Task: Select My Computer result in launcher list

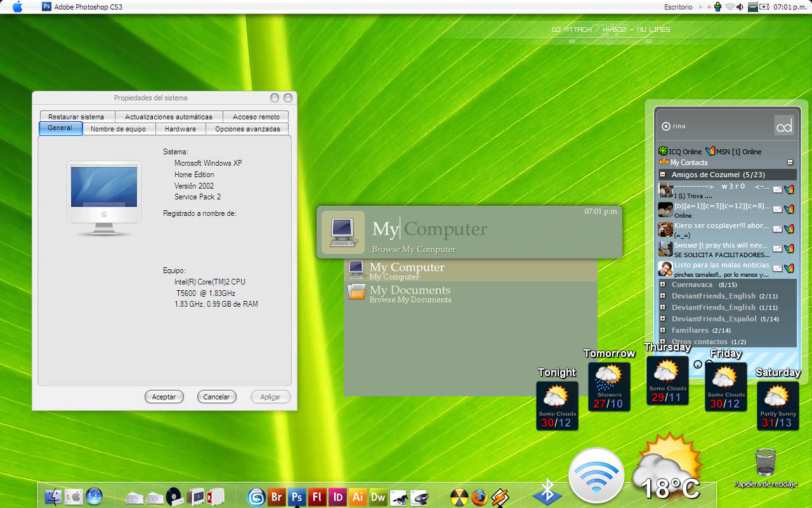Action: [471, 271]
